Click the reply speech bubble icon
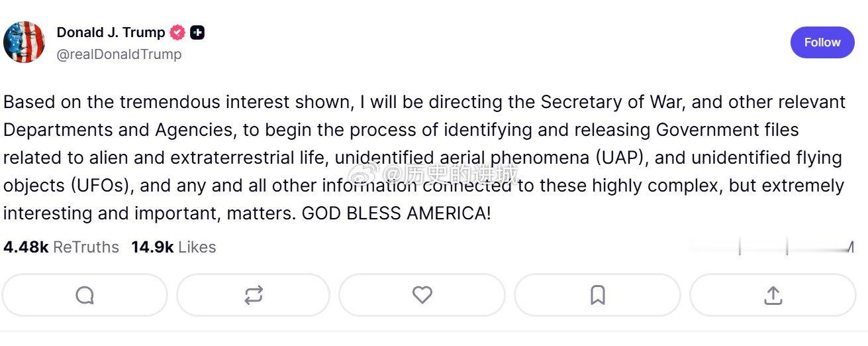Screen dimensions: 868x346 (x=85, y=295)
